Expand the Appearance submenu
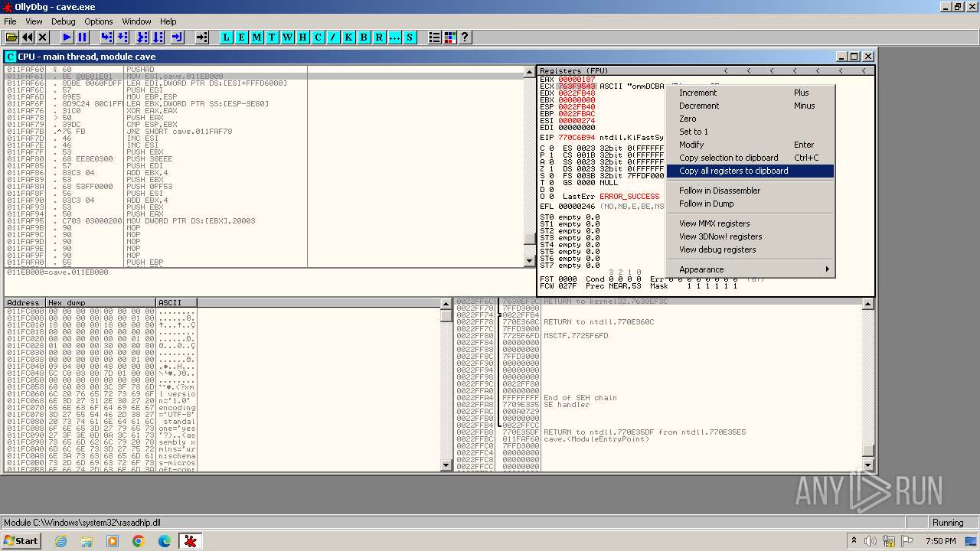980x551 pixels. (x=750, y=269)
